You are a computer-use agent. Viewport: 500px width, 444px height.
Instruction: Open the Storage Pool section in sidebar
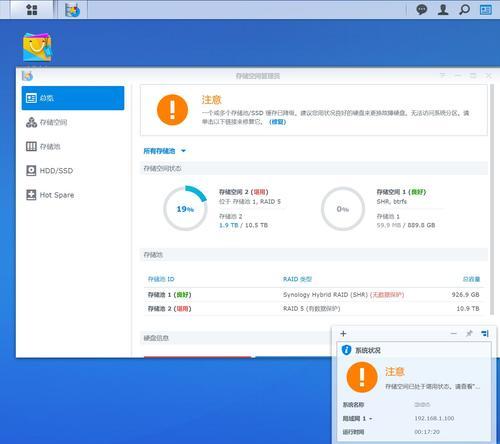tap(73, 146)
